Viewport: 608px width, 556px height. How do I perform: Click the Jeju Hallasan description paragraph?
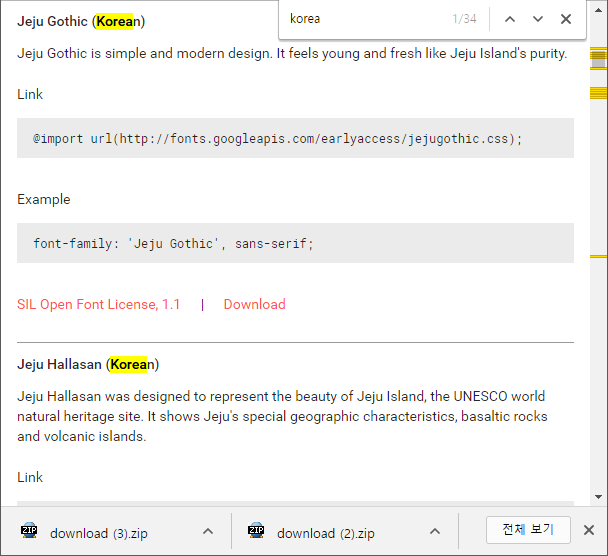(x=282, y=416)
